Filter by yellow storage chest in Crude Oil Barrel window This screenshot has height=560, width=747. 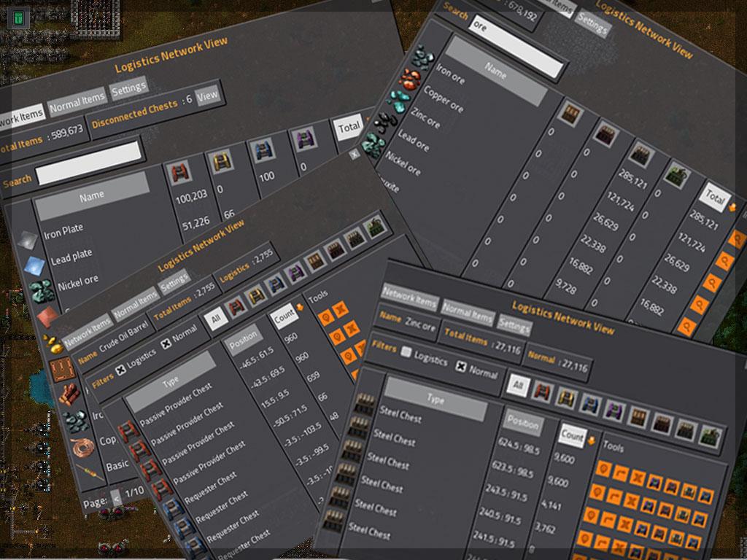pyautogui.click(x=256, y=296)
